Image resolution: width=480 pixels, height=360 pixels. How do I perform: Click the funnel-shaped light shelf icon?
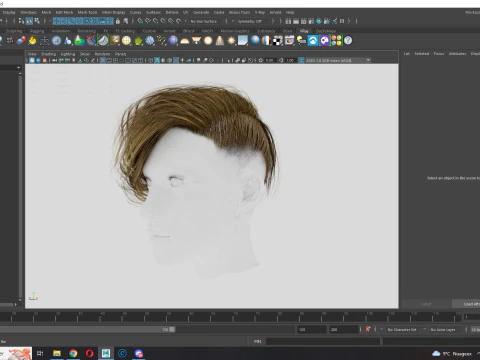click(x=196, y=41)
